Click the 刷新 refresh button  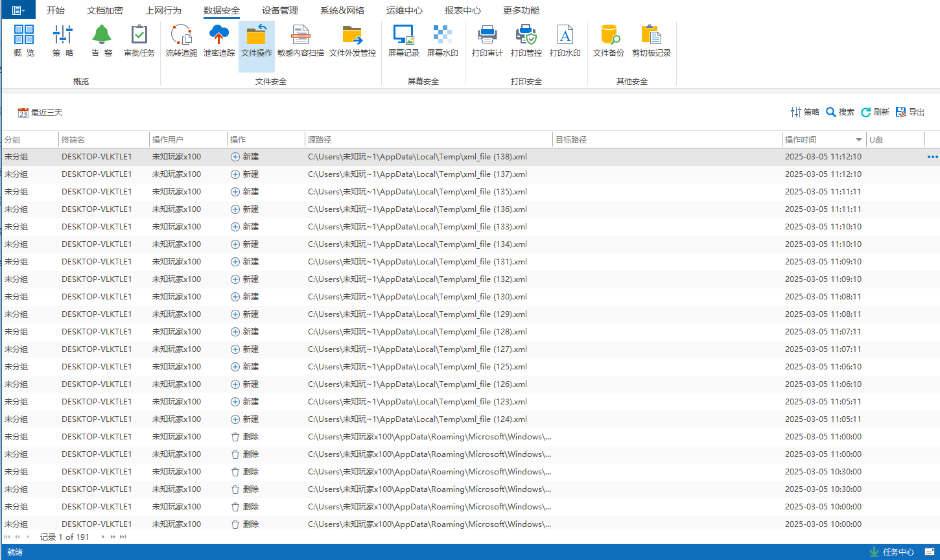875,112
